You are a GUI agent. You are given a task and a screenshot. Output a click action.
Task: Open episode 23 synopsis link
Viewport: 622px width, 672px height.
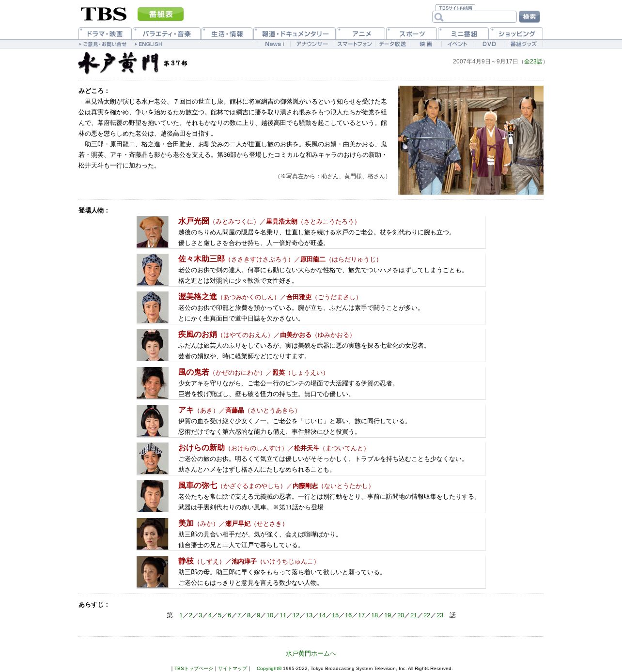[x=440, y=615]
